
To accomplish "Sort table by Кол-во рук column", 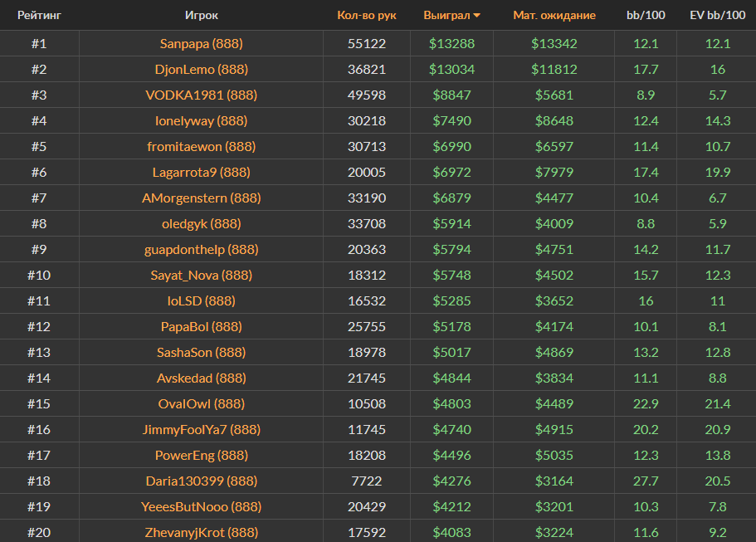I will (366, 15).
